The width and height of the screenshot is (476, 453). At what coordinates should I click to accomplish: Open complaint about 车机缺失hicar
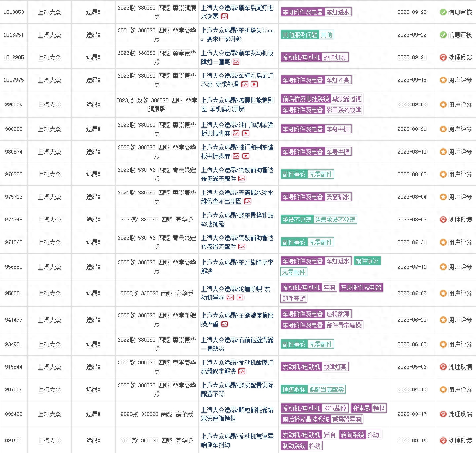click(x=237, y=35)
